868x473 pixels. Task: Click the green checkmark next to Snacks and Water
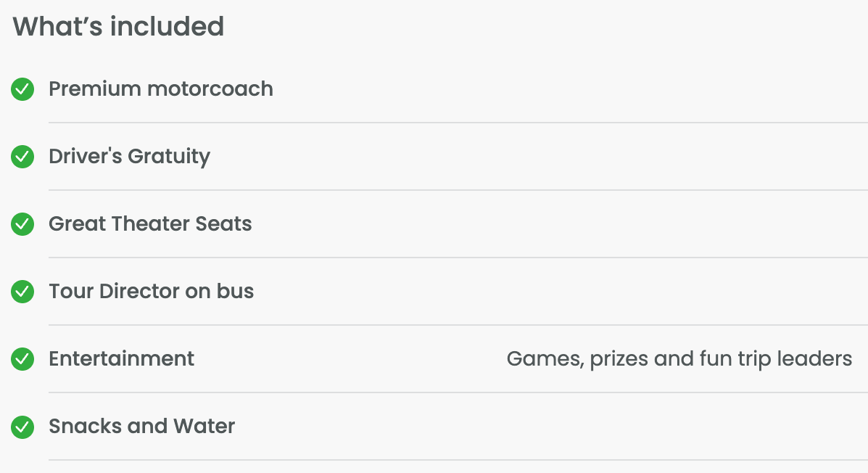[x=22, y=427]
